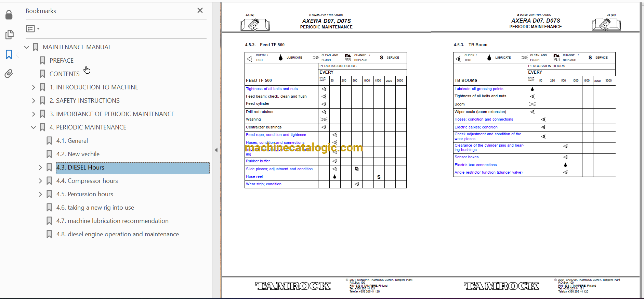
Task: Open 4.4. Compressor hours bookmark
Action: [87, 181]
